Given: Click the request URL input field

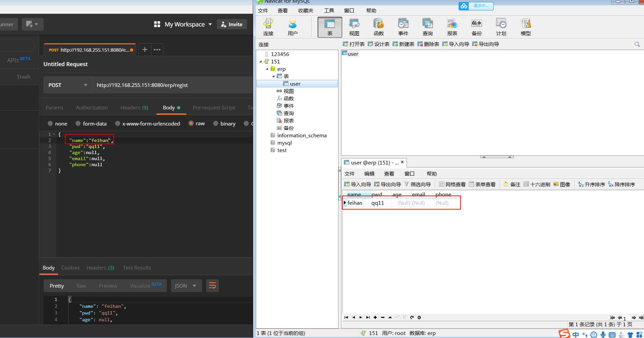Looking at the screenshot, I should [173, 85].
